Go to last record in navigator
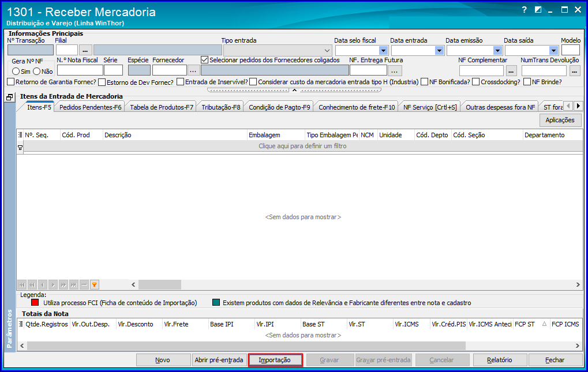This screenshot has width=588, height=372. click(74, 285)
